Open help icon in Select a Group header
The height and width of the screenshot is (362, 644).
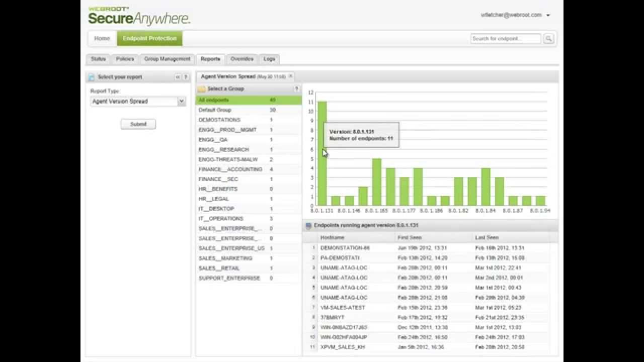pyautogui.click(x=296, y=89)
